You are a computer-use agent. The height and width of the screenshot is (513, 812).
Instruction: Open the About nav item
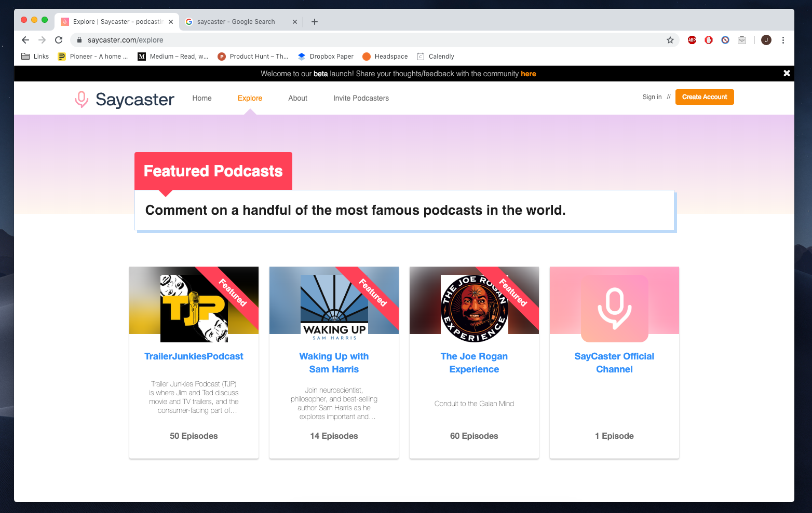[298, 98]
